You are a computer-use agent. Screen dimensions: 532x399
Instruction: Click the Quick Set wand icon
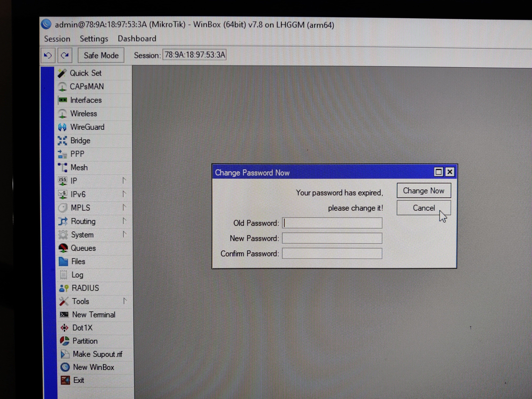pyautogui.click(x=62, y=73)
